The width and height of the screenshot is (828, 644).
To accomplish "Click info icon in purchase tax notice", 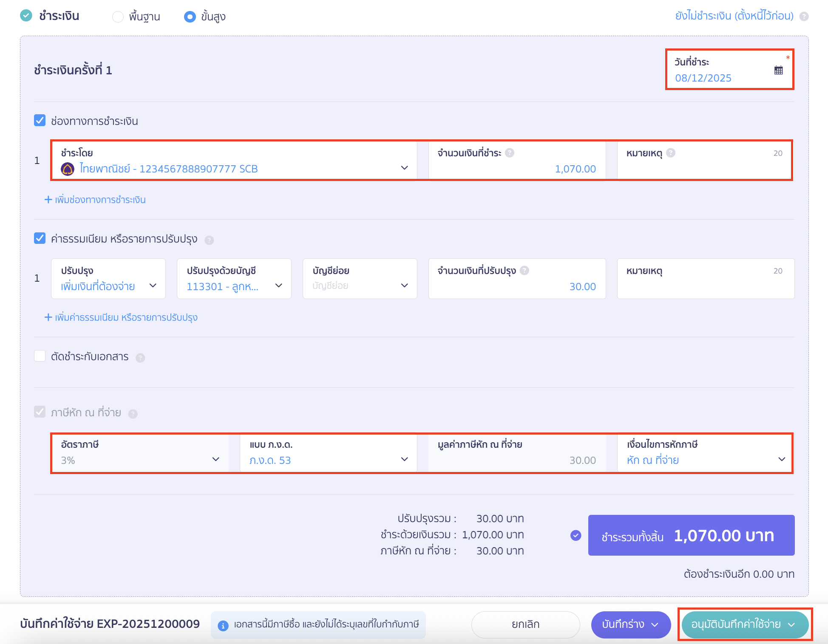I will (x=223, y=625).
